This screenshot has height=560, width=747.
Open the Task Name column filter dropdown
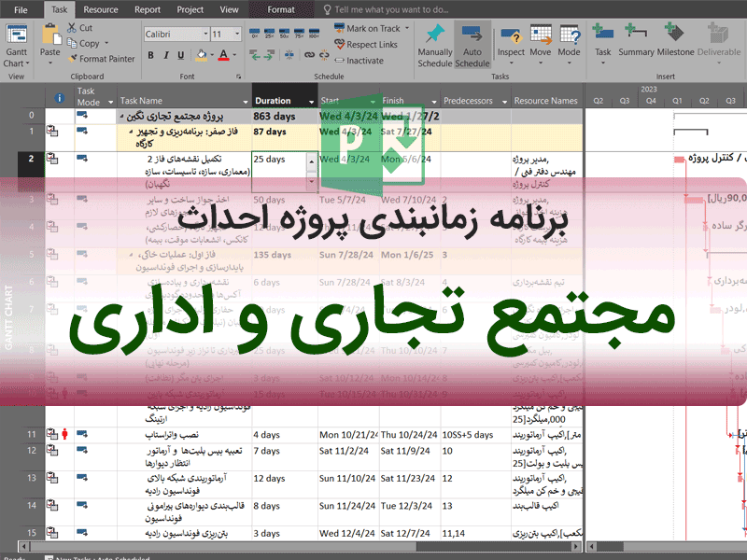point(244,101)
